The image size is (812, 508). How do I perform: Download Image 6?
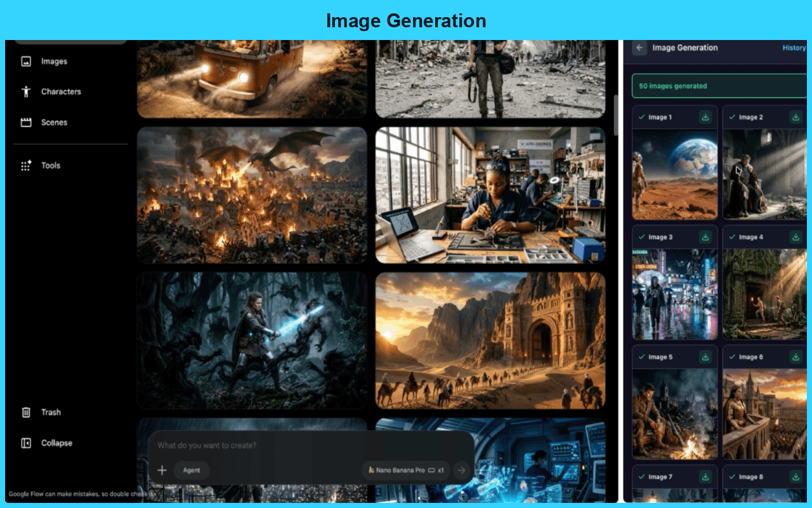pos(796,358)
